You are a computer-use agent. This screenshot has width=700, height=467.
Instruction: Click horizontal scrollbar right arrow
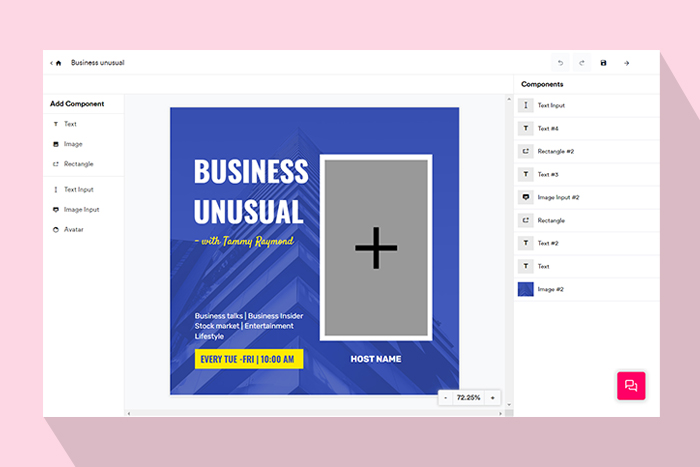coord(500,413)
